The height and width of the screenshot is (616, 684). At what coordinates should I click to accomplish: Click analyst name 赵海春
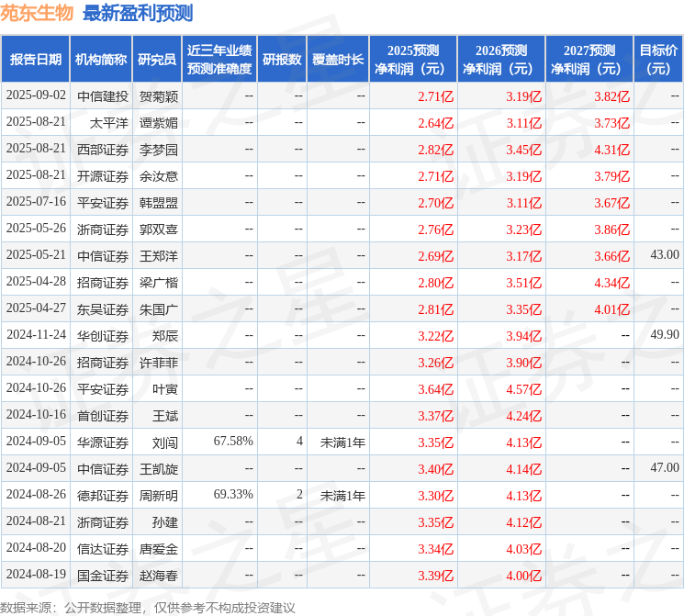coord(158,575)
